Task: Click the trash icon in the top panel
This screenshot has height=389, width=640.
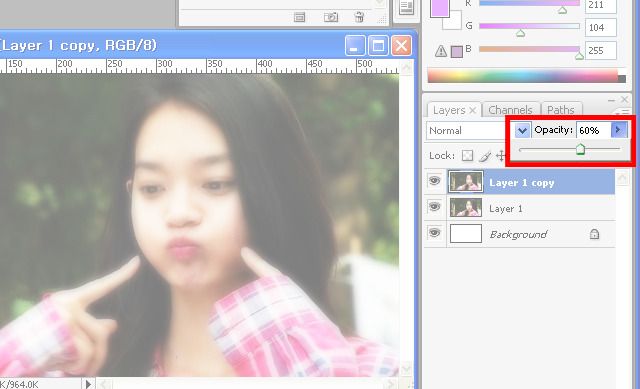Action: [x=359, y=17]
